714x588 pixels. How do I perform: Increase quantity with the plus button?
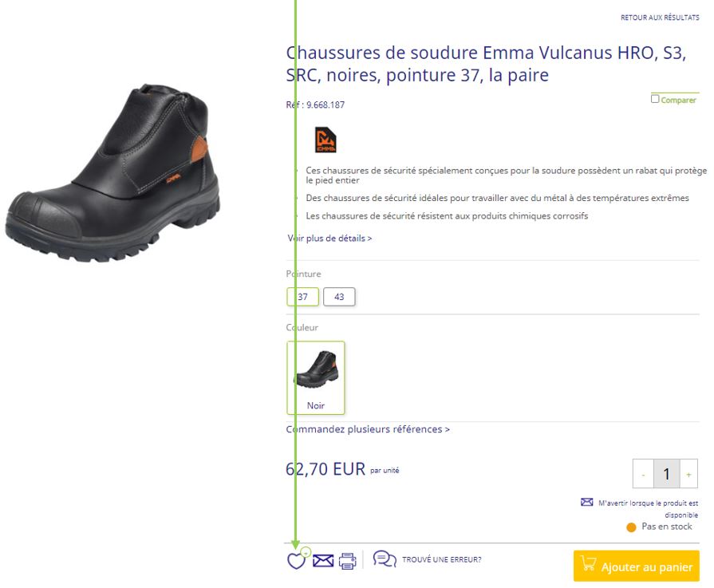(688, 474)
